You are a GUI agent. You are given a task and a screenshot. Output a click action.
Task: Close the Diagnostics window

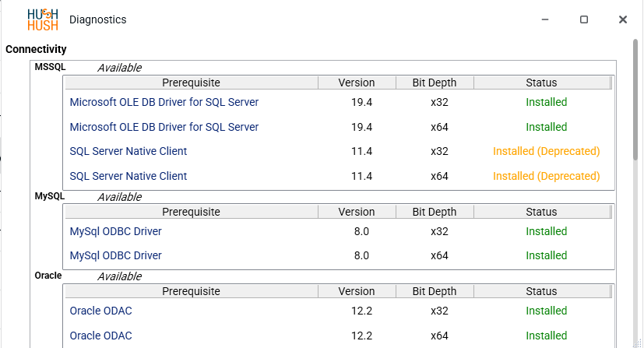623,19
